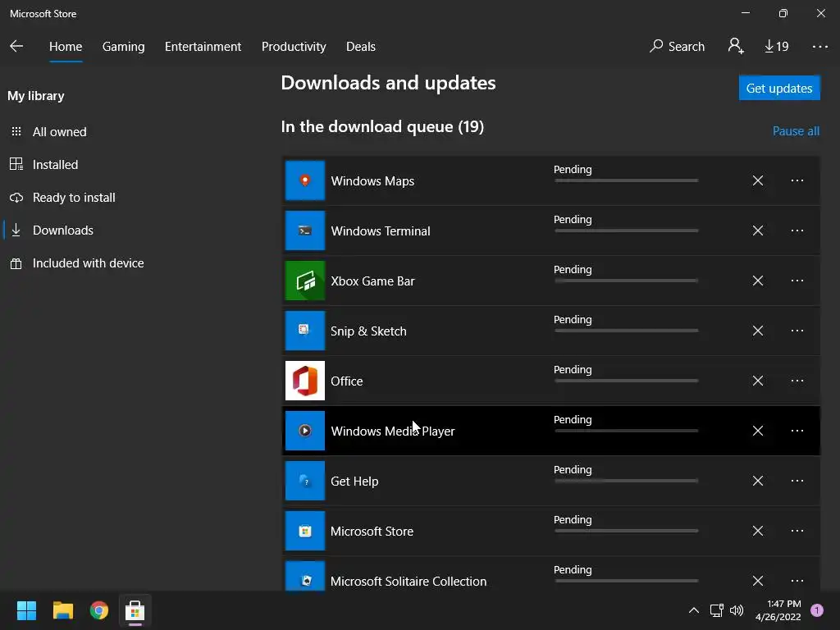Open more options for Get Help
The image size is (840, 630).
coord(797,481)
